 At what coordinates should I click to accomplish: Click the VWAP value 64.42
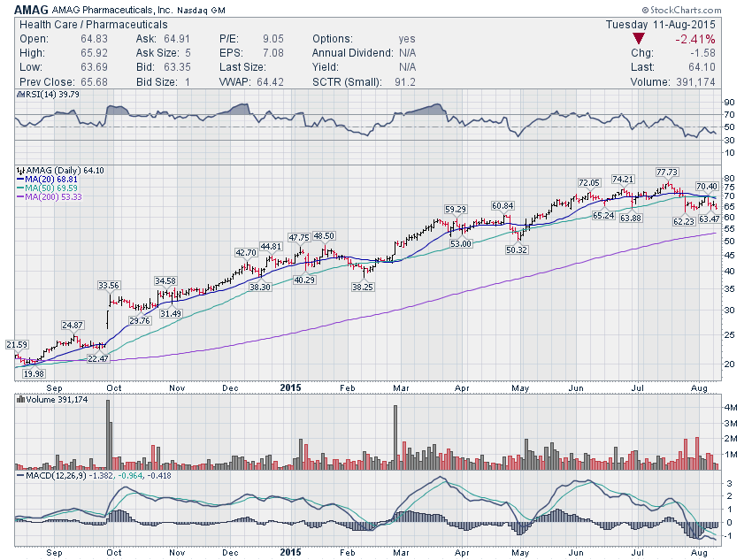(270, 82)
